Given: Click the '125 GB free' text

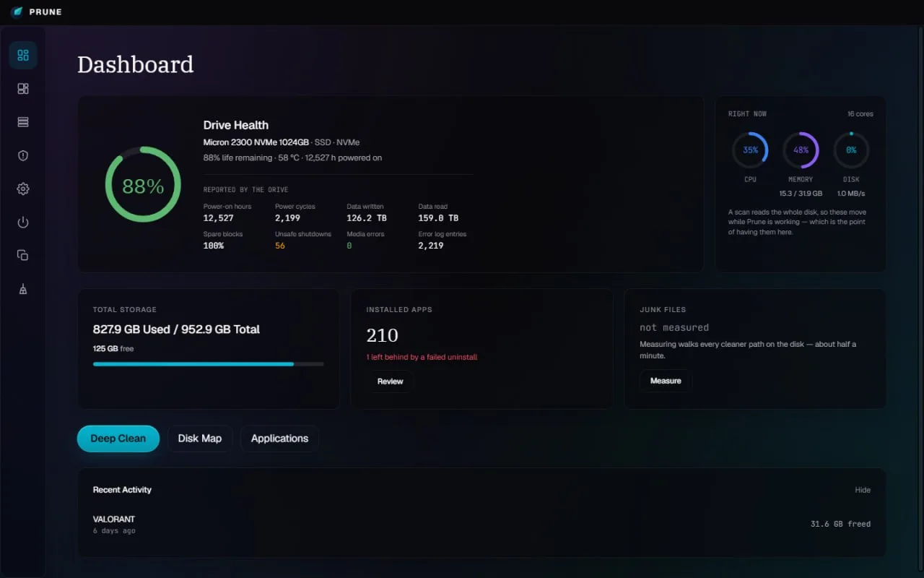Looking at the screenshot, I should (x=113, y=349).
